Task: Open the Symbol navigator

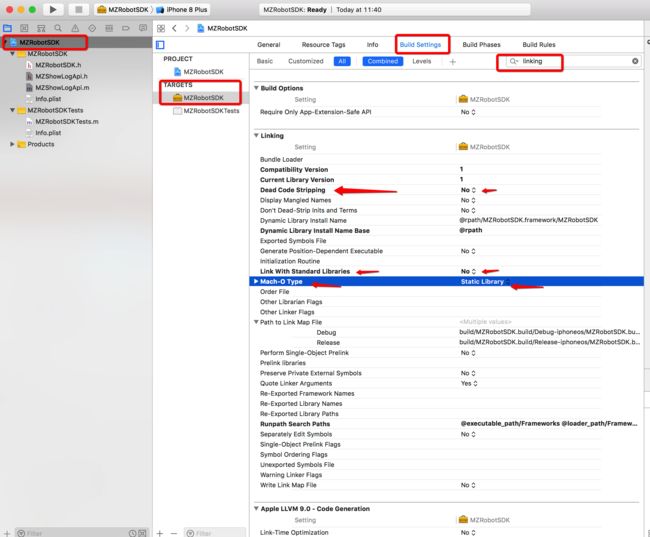Action: (x=41, y=28)
